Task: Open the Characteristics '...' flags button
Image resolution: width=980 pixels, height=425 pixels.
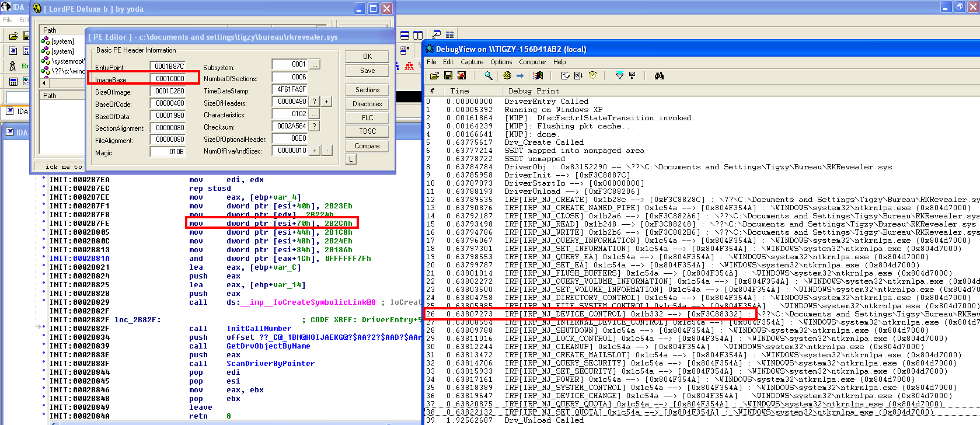Action: tap(314, 114)
